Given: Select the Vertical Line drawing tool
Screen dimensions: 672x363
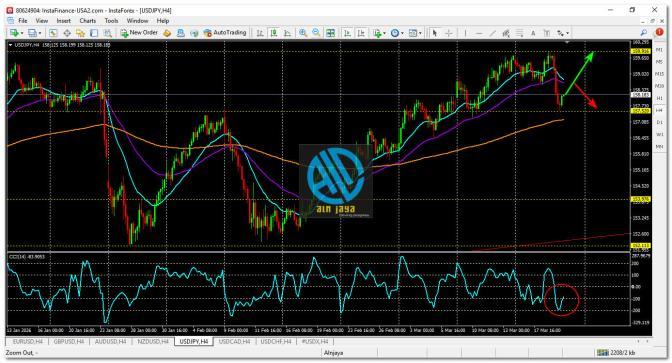Looking at the screenshot, I should [x=465, y=33].
